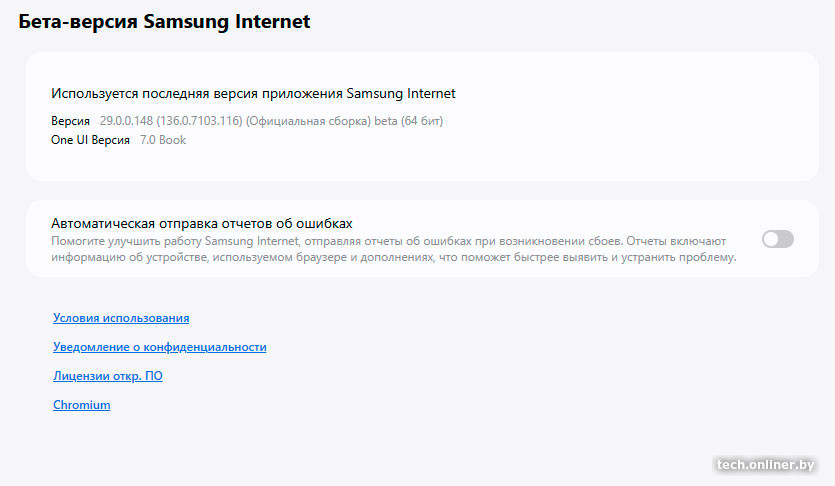Click the Chromium link
Screen dimensions: 835x486
click(x=81, y=405)
